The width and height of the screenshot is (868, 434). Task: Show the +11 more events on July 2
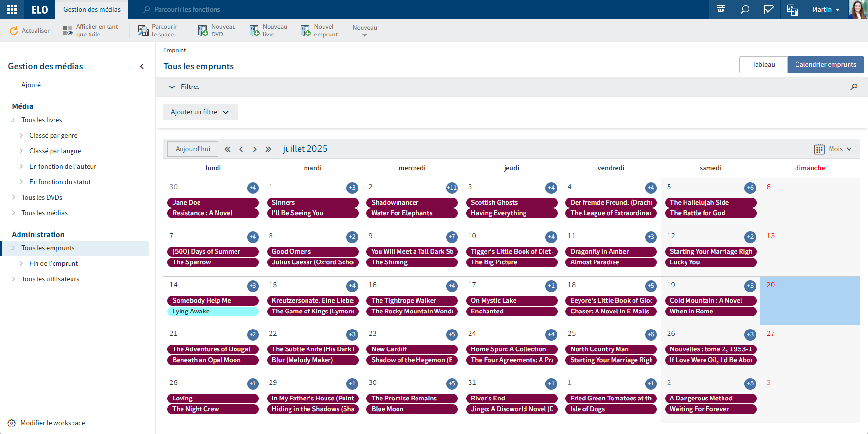click(452, 188)
